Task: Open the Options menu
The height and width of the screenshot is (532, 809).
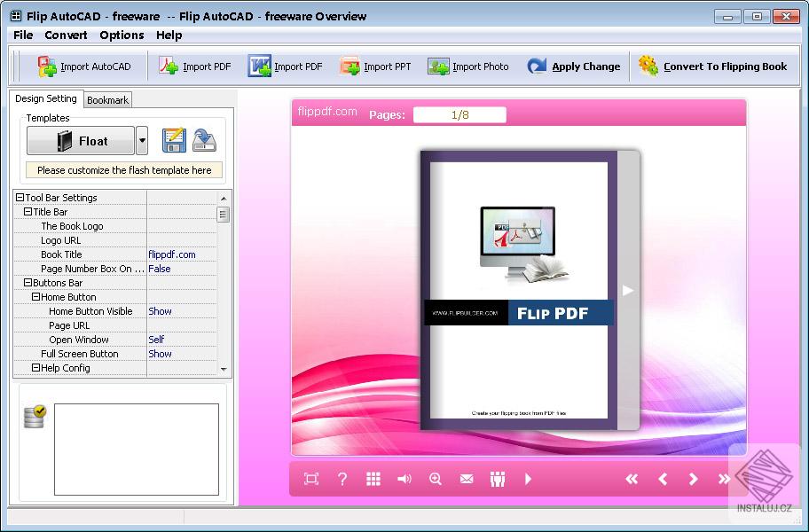Action: pos(122,35)
